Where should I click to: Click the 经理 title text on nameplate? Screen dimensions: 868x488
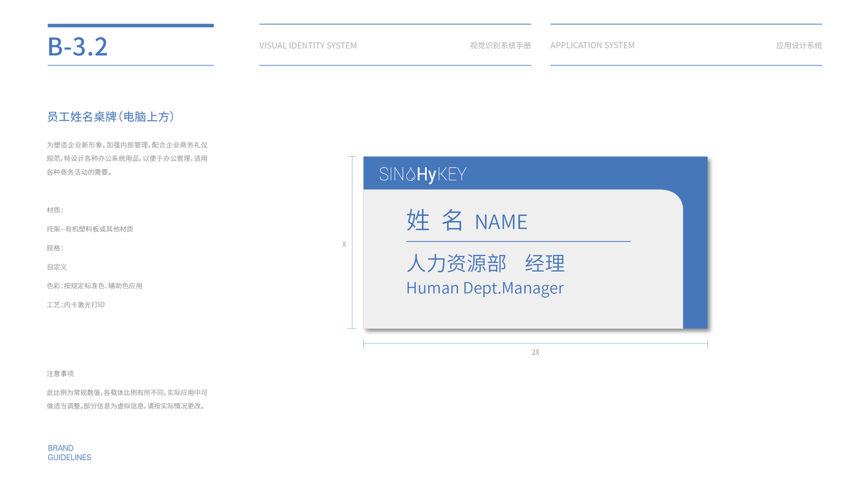[545, 263]
